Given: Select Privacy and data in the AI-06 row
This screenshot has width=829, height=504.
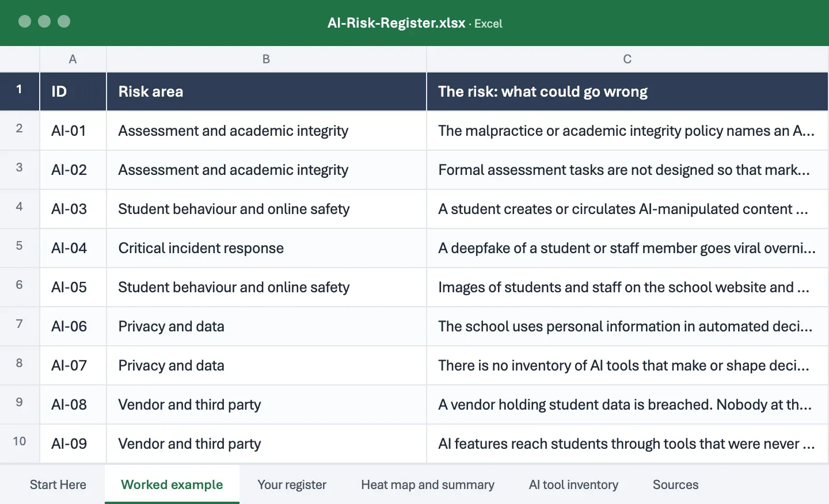Looking at the screenshot, I should pyautogui.click(x=267, y=326).
